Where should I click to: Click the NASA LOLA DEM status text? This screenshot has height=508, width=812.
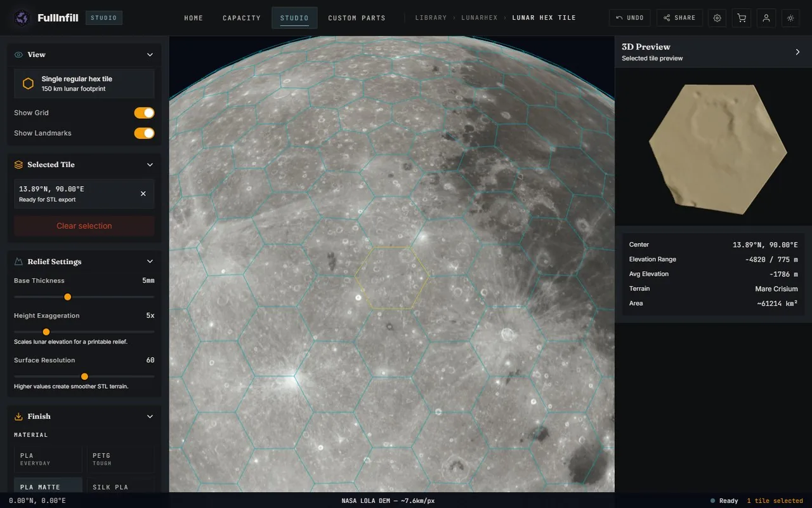pyautogui.click(x=388, y=501)
